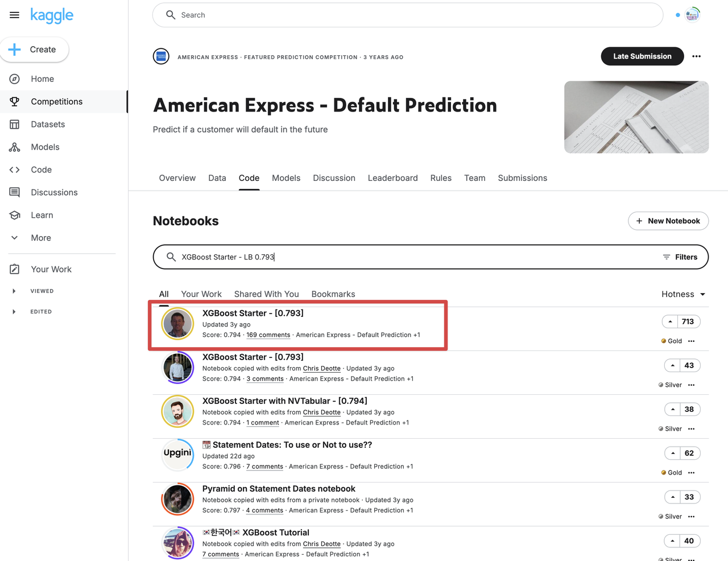Select the Bookmarks tab
Screen dimensions: 728x561
tap(333, 294)
